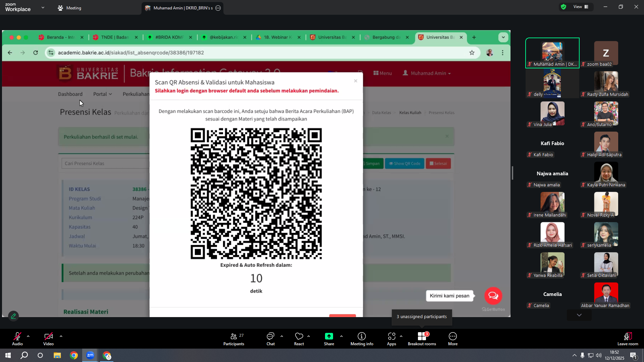The width and height of the screenshot is (644, 362).
Task: Expand video options arrow
Action: point(61,336)
